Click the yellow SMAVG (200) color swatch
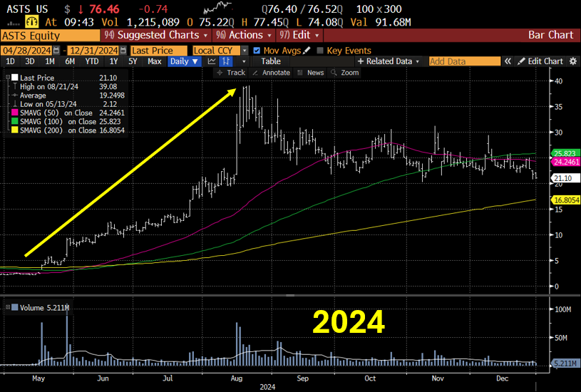 tap(15, 130)
